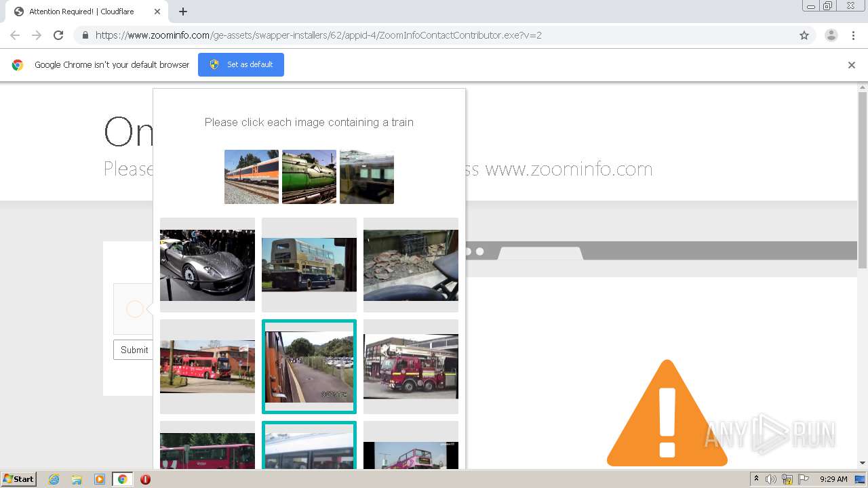Click the www.zoominfo.com text in the heading
The image size is (868, 488).
[569, 169]
